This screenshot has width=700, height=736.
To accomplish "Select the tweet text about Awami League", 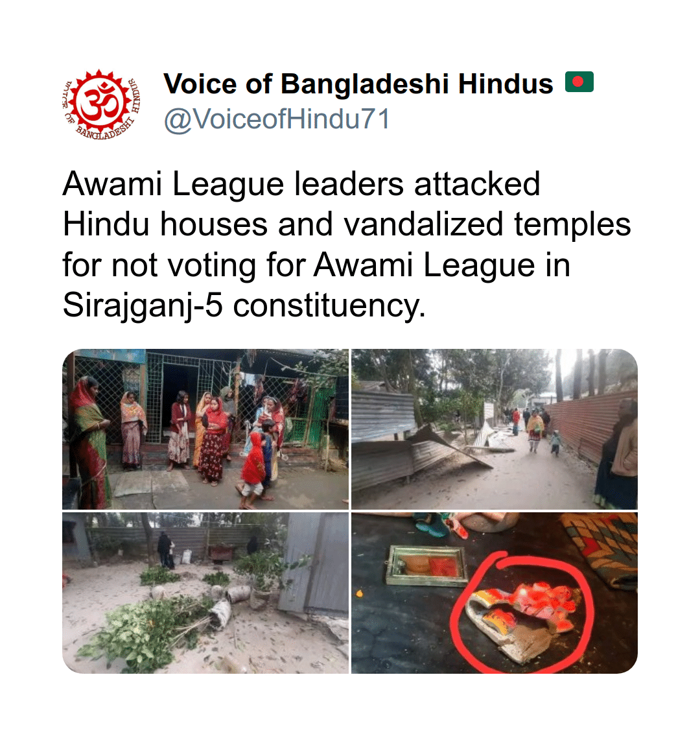I will (346, 244).
